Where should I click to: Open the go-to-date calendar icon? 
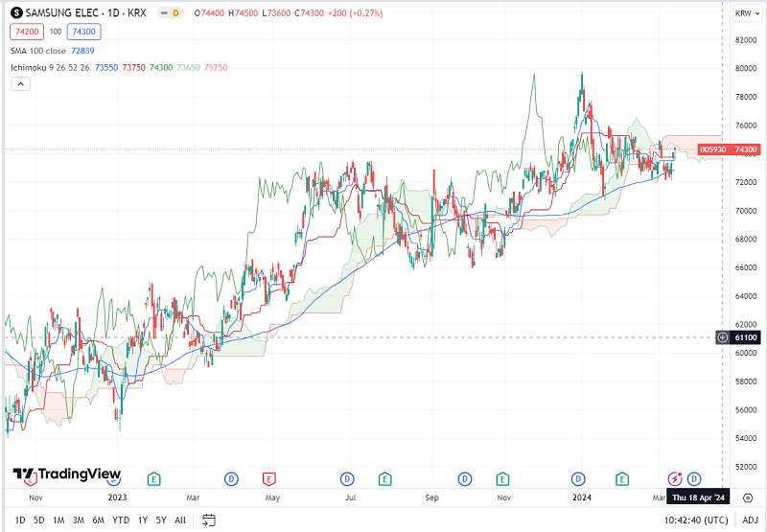click(209, 520)
